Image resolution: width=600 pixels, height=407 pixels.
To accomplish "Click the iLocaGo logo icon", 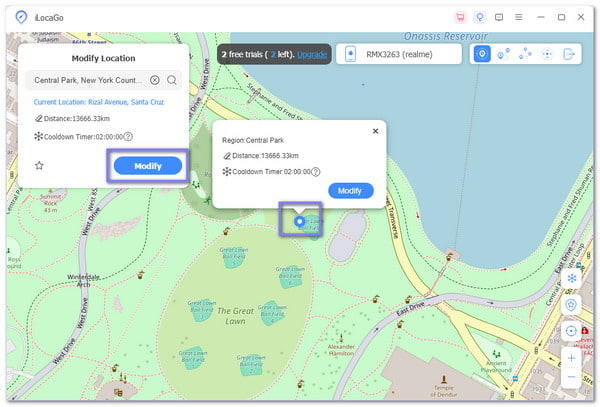I will pos(21,17).
